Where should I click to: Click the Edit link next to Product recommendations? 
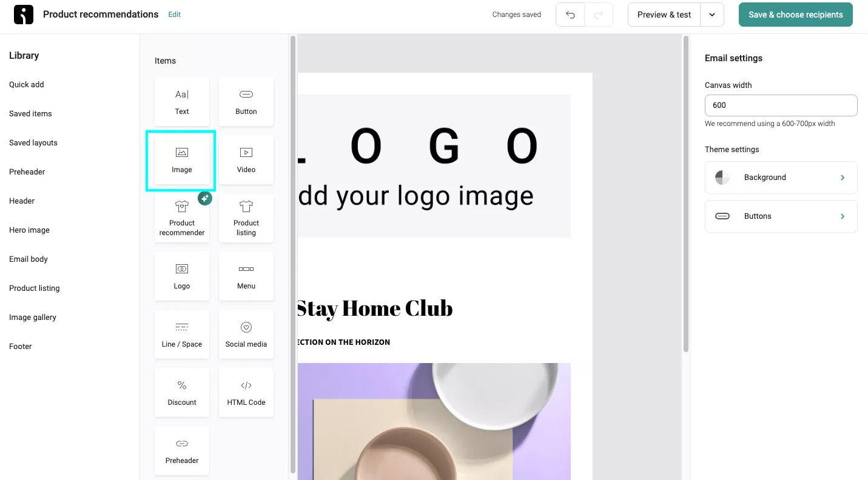tap(174, 14)
